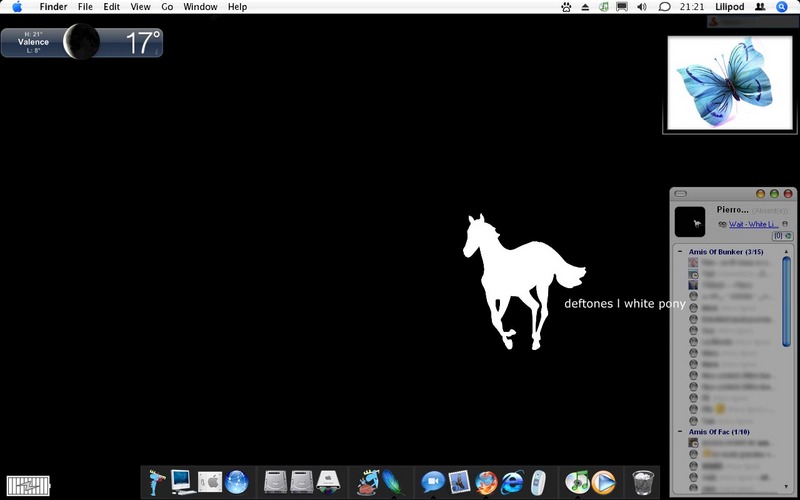Viewport: 800px width, 500px height.
Task: Click the contact list vertical scrollbar
Action: point(786,367)
